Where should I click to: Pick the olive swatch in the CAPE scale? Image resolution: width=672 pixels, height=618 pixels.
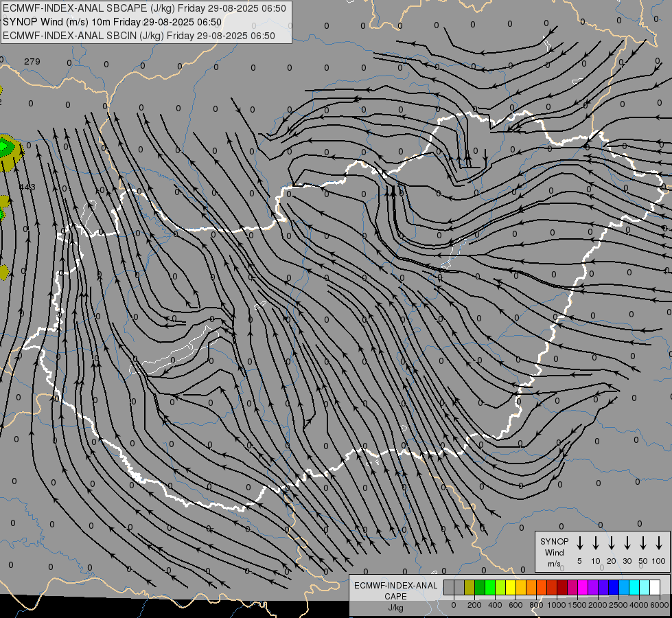coord(470,587)
